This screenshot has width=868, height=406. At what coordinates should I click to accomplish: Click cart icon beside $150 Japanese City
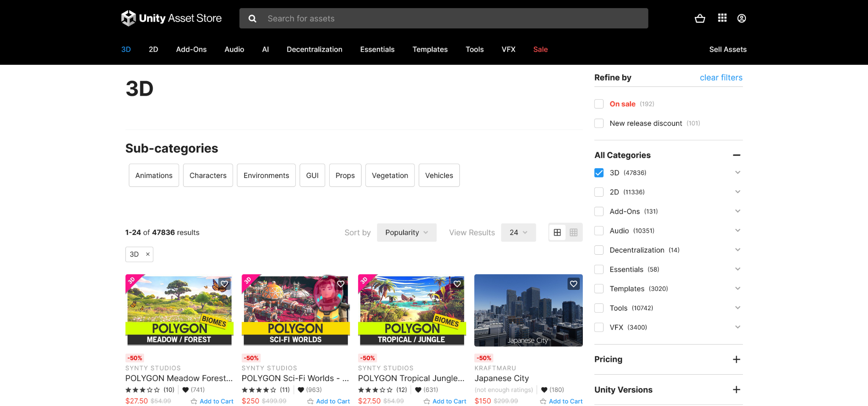[543, 401]
